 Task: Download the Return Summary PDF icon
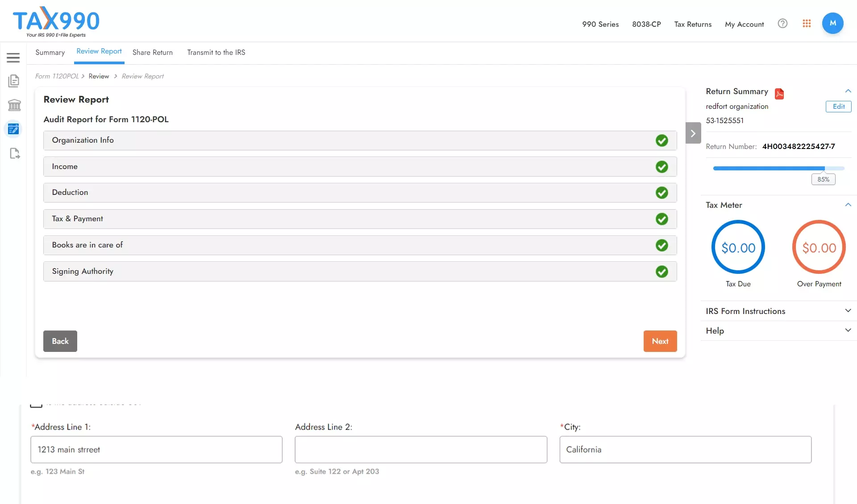click(x=779, y=93)
